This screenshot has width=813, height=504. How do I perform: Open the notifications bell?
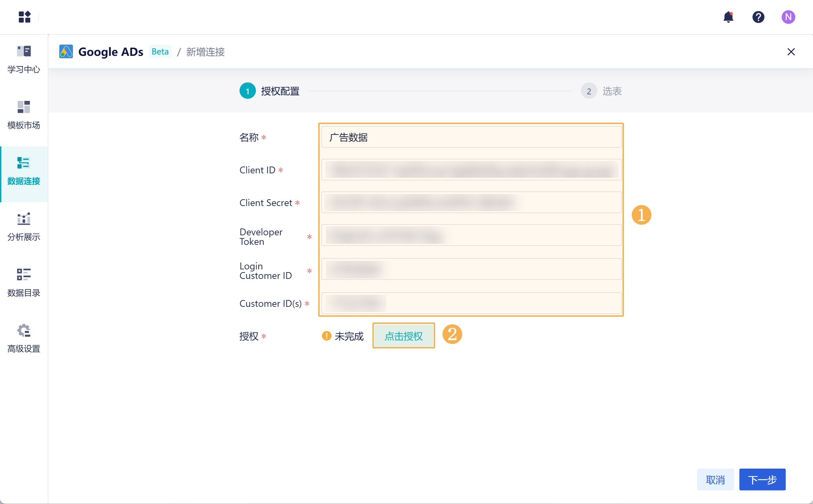(x=728, y=17)
